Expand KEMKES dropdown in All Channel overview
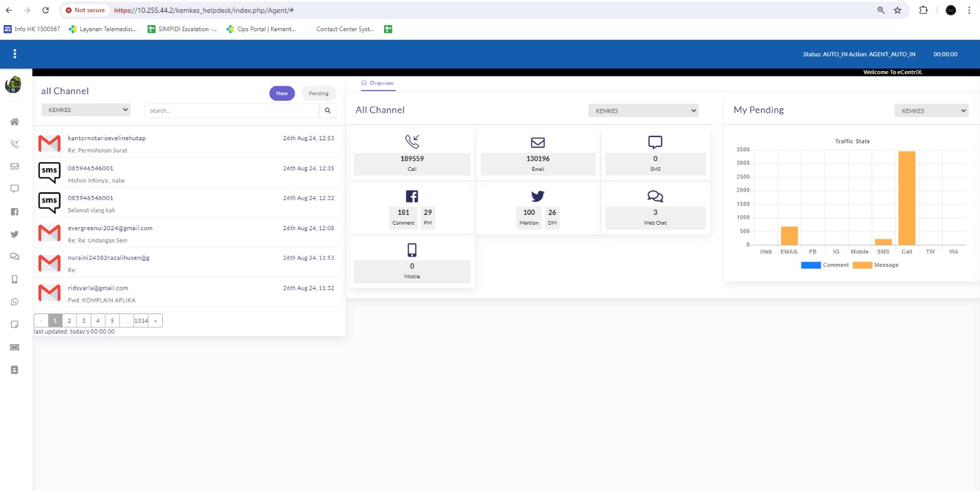Image resolution: width=980 pixels, height=491 pixels. [643, 111]
